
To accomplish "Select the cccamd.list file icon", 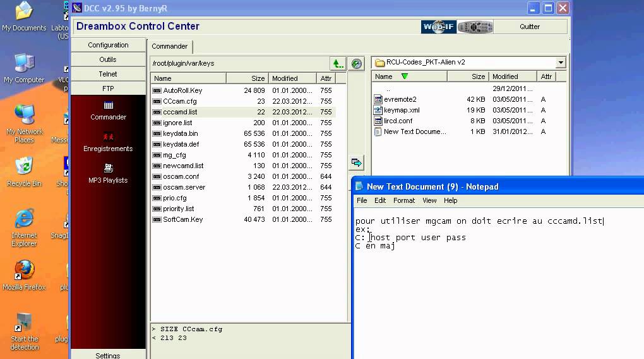I will (x=157, y=112).
